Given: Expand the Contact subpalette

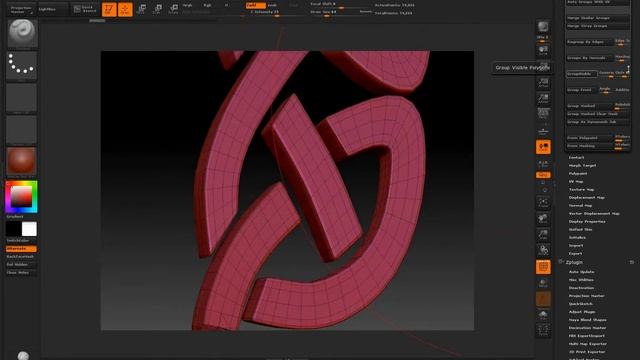Looking at the screenshot, I should [576, 158].
